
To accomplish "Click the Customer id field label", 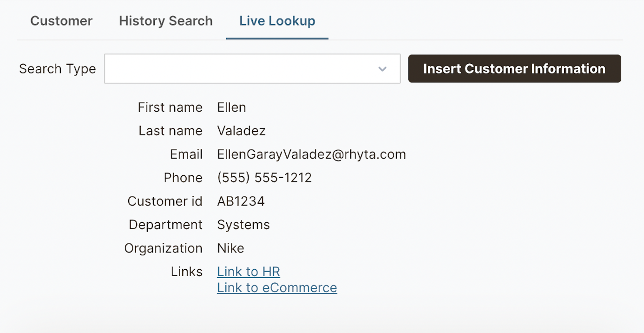I will tap(165, 201).
